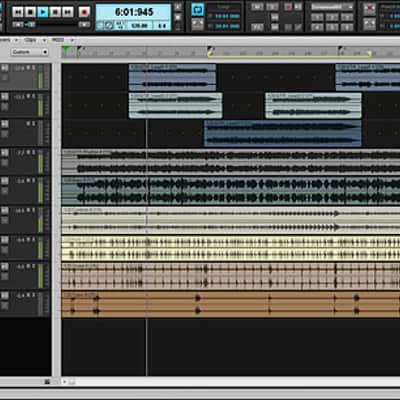Open the Screenset name dropdown

(x=332, y=7)
